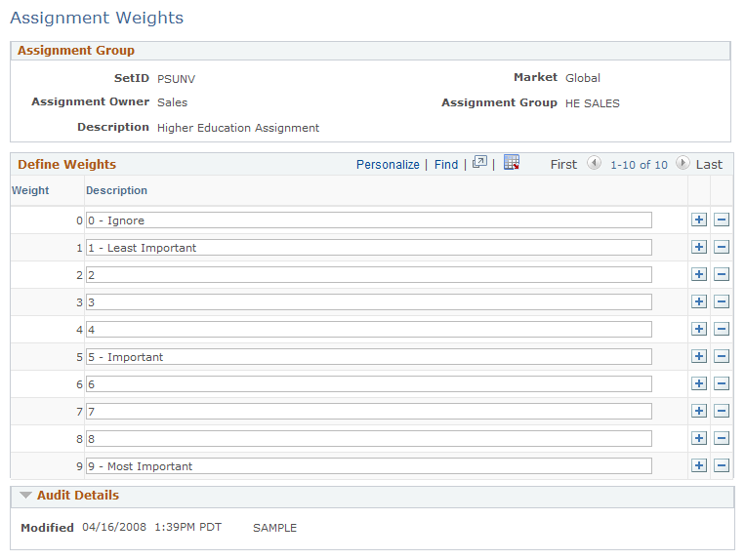Add a row after weight 3
This screenshot has height=560, width=745.
(x=699, y=301)
